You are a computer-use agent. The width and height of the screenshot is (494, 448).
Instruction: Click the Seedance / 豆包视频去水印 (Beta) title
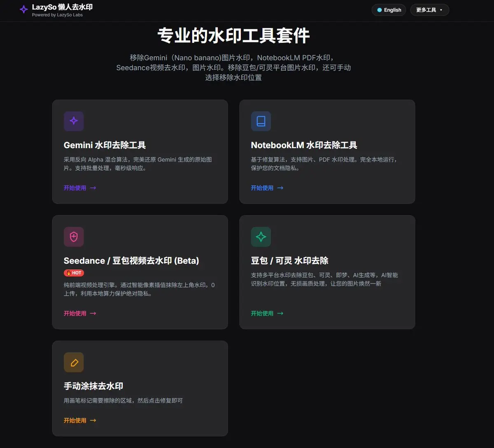tap(131, 261)
